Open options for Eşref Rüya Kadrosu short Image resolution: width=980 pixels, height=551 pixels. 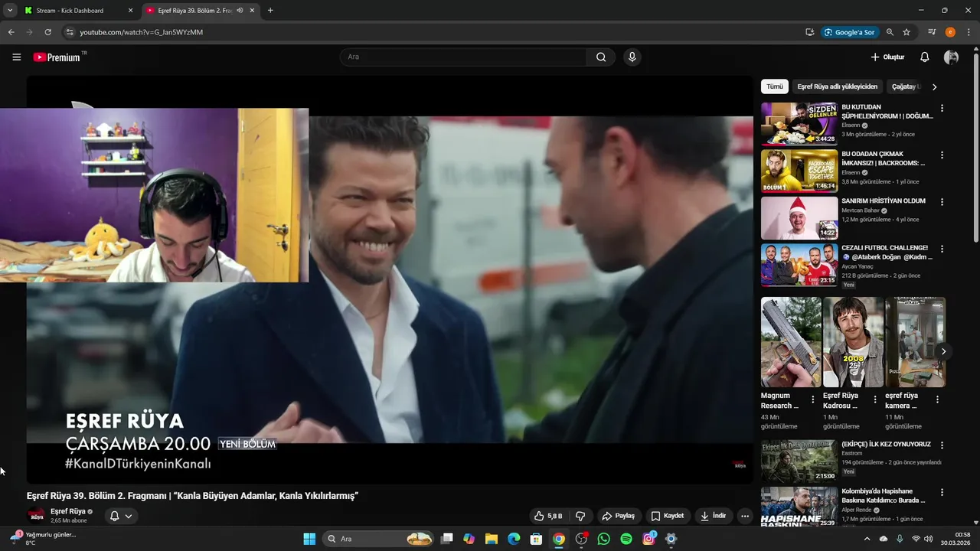875,399
